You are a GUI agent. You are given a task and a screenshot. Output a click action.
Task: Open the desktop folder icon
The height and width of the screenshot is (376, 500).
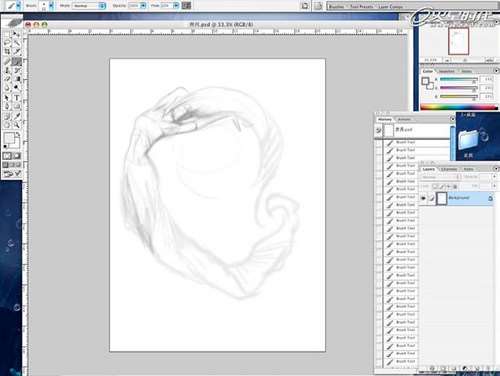tap(467, 139)
